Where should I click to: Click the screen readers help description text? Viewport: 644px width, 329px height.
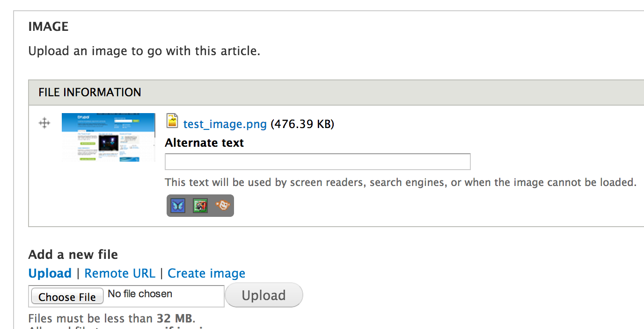click(401, 182)
